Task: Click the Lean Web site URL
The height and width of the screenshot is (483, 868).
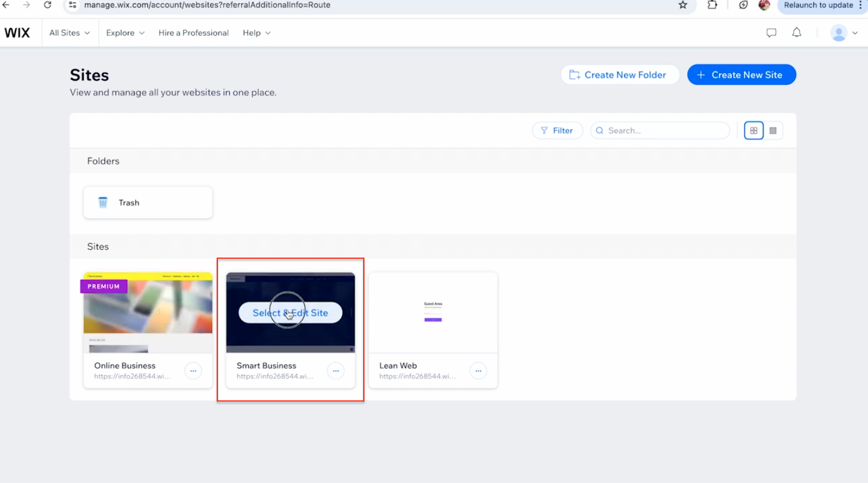Action: pyautogui.click(x=418, y=376)
